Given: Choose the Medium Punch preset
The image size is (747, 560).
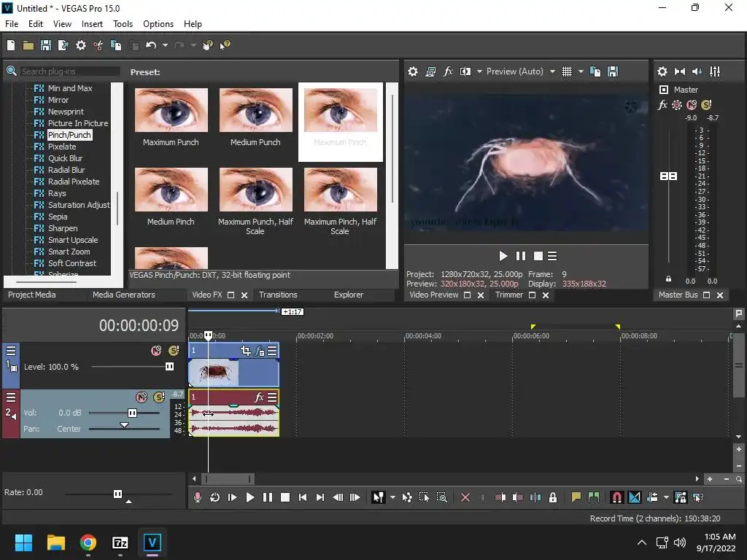Looking at the screenshot, I should 255,117.
